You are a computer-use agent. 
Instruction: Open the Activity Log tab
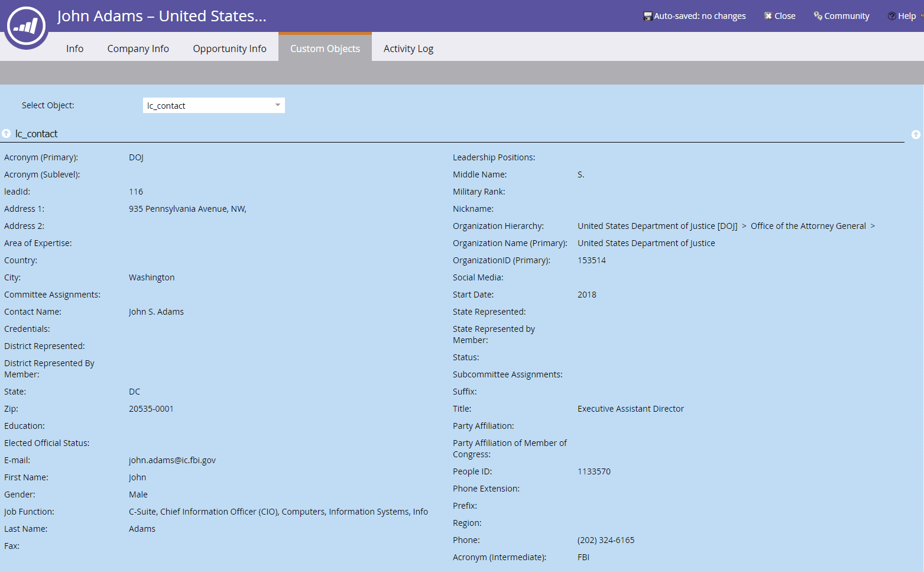pyautogui.click(x=408, y=49)
